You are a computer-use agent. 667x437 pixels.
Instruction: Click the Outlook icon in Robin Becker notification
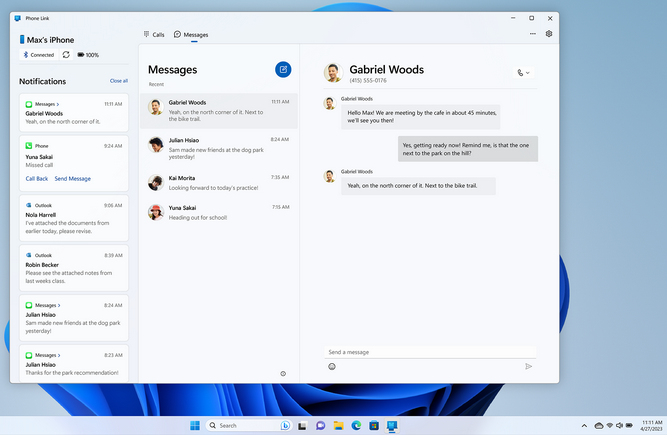pyautogui.click(x=29, y=255)
